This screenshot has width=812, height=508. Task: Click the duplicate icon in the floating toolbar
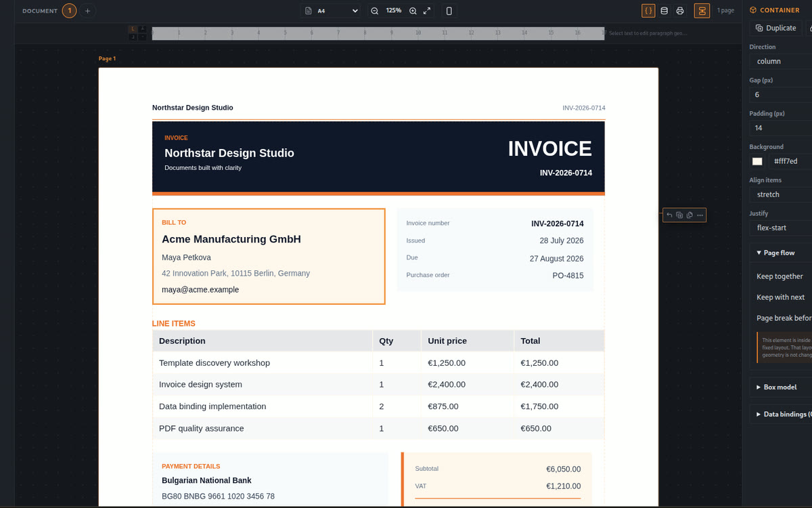679,215
